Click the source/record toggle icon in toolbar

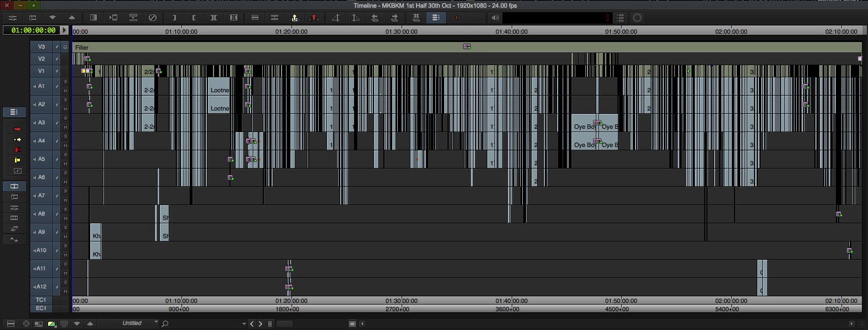tap(33, 18)
